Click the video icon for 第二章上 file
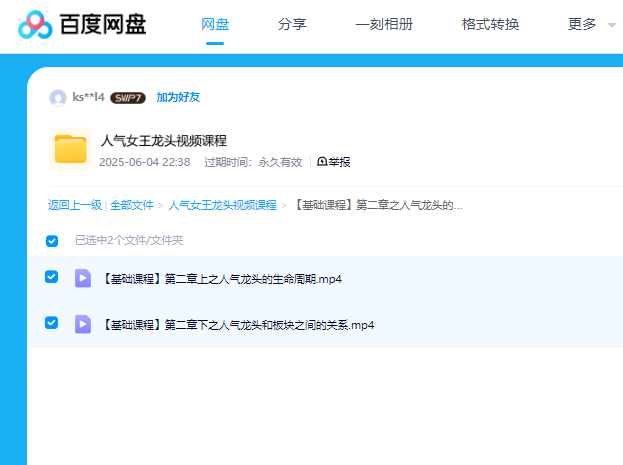Screen dimensions: 623x465 coord(83,278)
